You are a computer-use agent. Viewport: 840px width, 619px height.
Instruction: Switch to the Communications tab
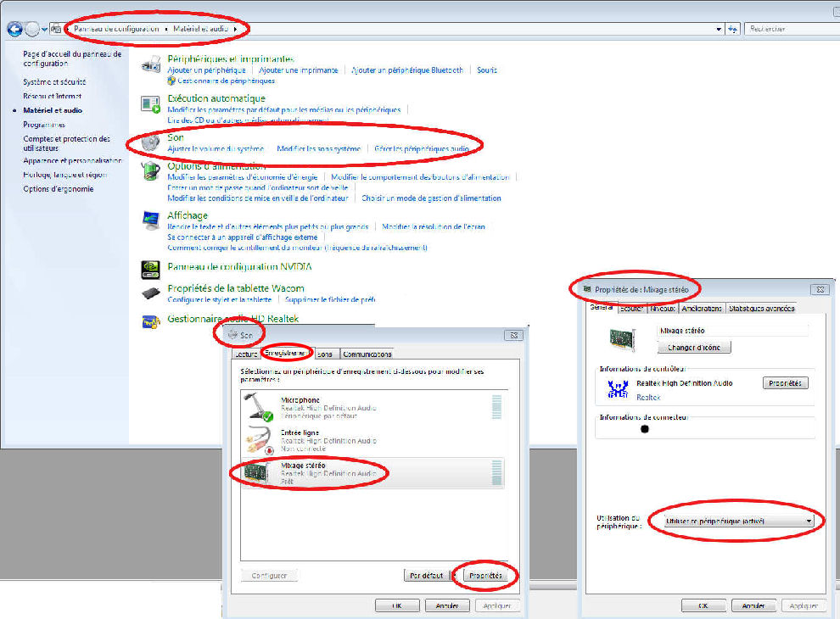(x=367, y=354)
